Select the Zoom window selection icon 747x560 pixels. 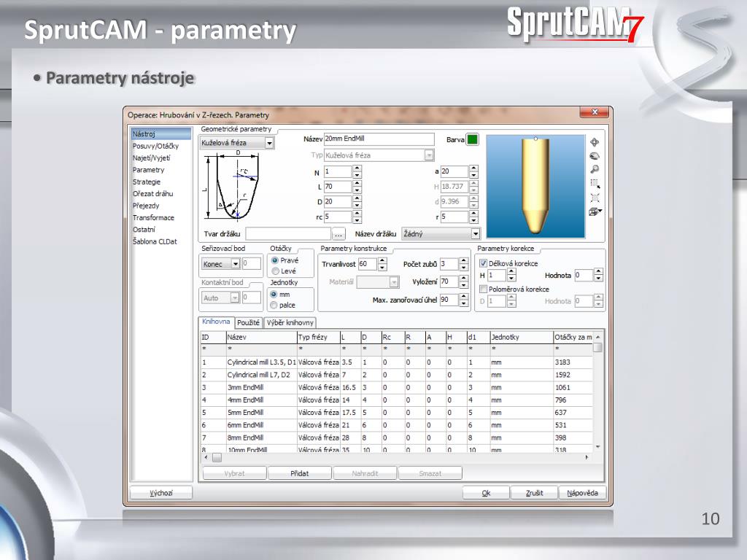[x=595, y=183]
